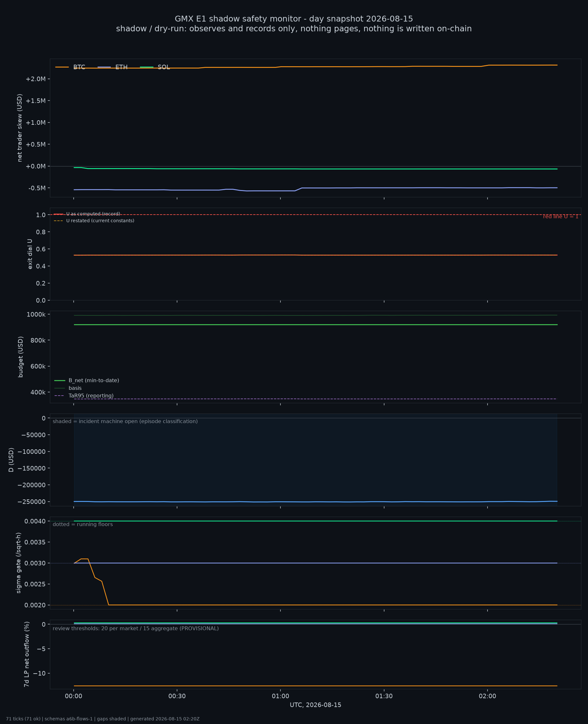The height and width of the screenshot is (724, 588).
Task: Click the '+0.5M' tick label
Action: [x=36, y=144]
